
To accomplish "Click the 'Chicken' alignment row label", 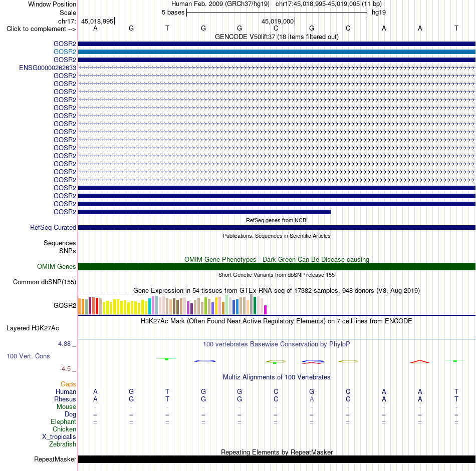I will coord(64,429).
